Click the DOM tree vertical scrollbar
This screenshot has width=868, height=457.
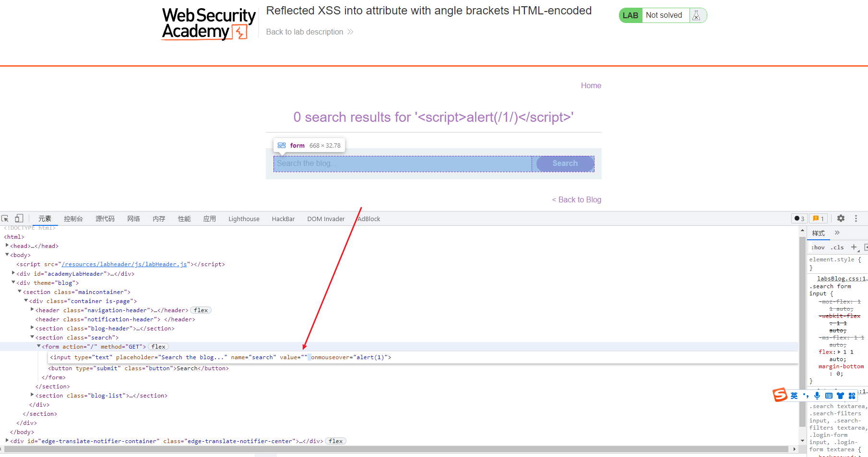click(x=802, y=332)
